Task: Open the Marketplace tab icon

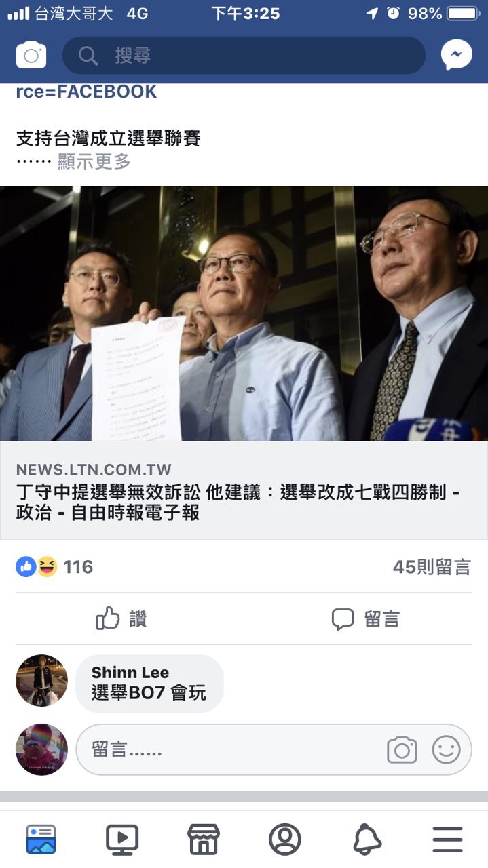Action: [x=204, y=839]
